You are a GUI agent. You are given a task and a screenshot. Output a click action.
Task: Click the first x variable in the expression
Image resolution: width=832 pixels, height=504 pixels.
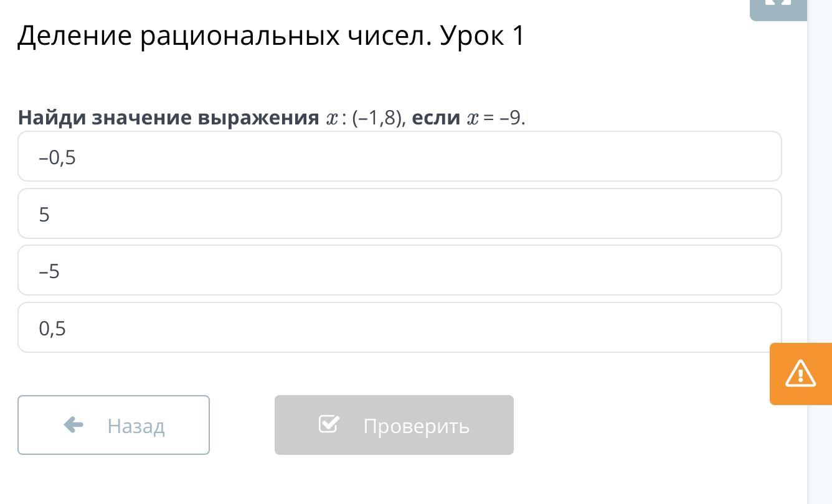pos(332,118)
